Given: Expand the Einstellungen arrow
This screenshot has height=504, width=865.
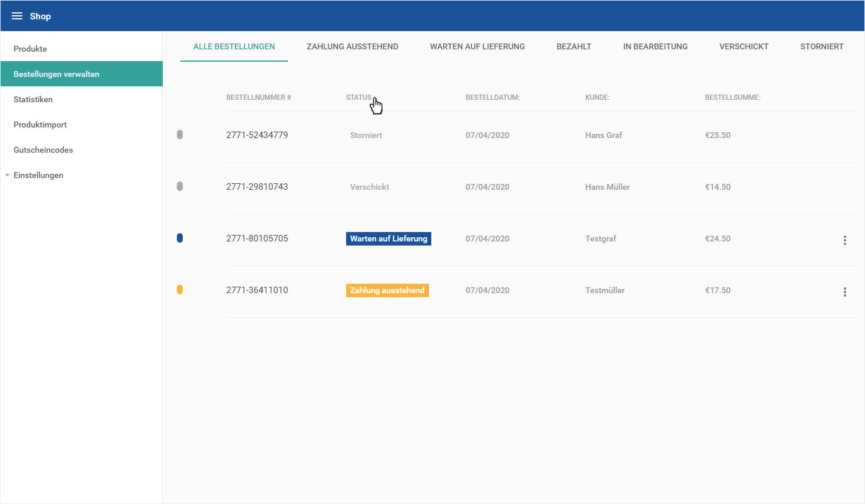Looking at the screenshot, I should tap(7, 175).
